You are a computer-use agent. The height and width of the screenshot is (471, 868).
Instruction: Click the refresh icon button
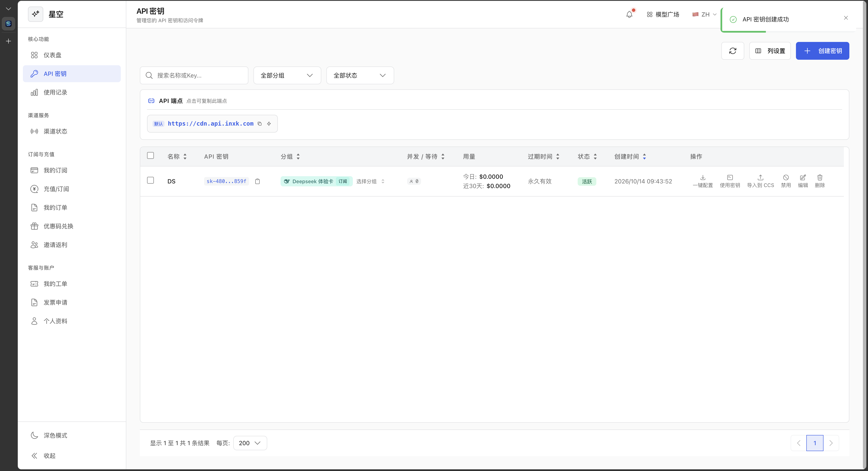[x=733, y=51]
